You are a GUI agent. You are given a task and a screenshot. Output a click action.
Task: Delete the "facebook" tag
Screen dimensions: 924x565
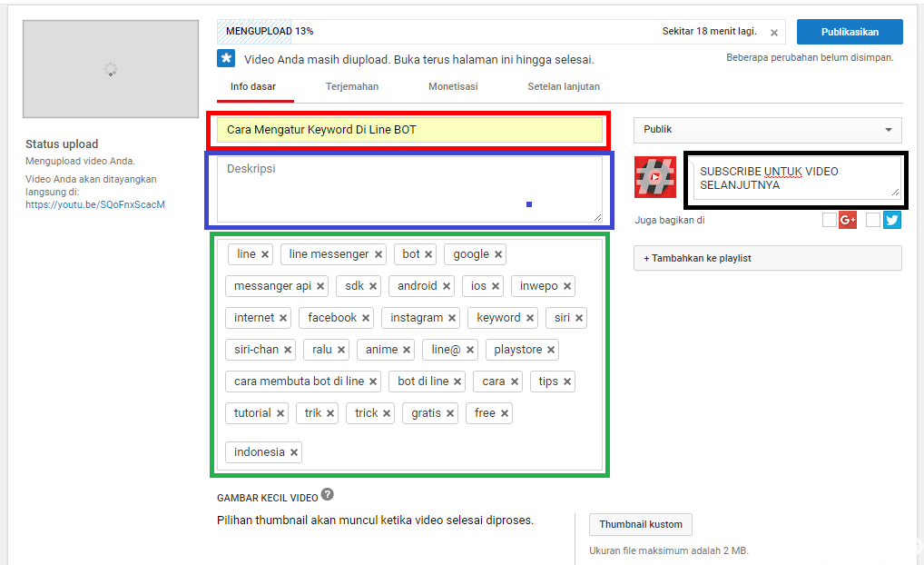coord(366,318)
